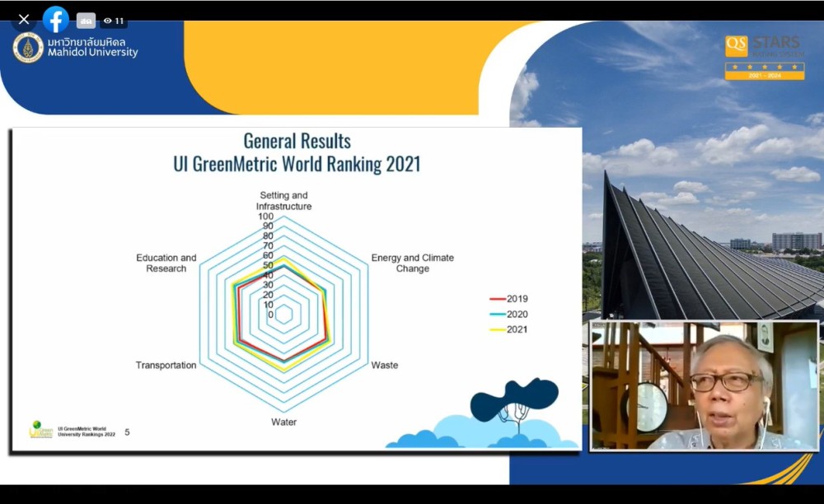Click the eye viewer count icon
Viewport: 824px width, 504px height.
107,21
